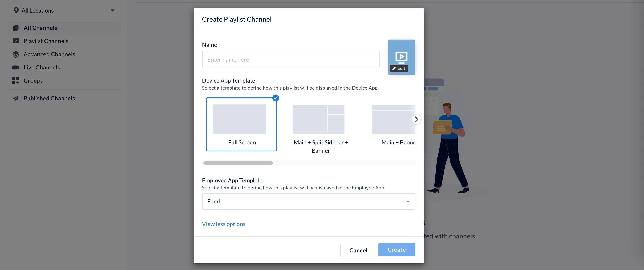Select the Full Screen template
This screenshot has height=270, width=644.
click(241, 124)
